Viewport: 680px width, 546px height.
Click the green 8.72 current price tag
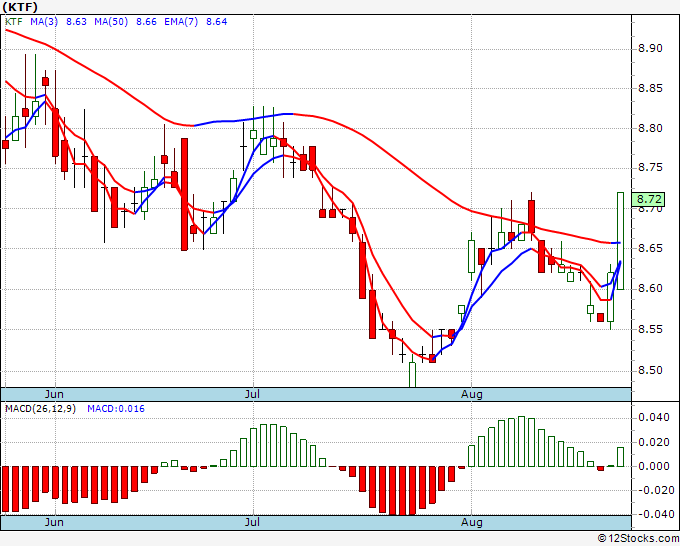648,199
